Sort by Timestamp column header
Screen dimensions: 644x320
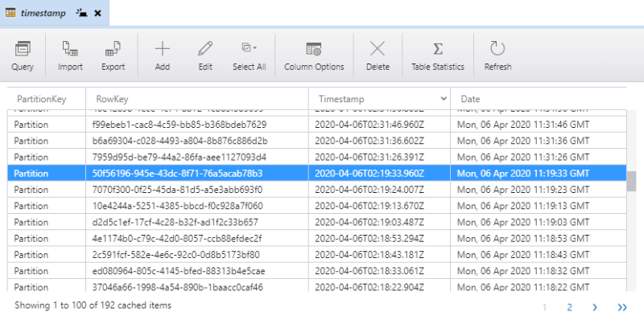[379, 99]
